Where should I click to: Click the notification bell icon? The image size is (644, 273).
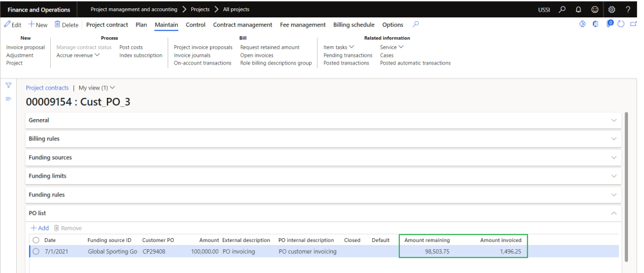click(x=578, y=10)
